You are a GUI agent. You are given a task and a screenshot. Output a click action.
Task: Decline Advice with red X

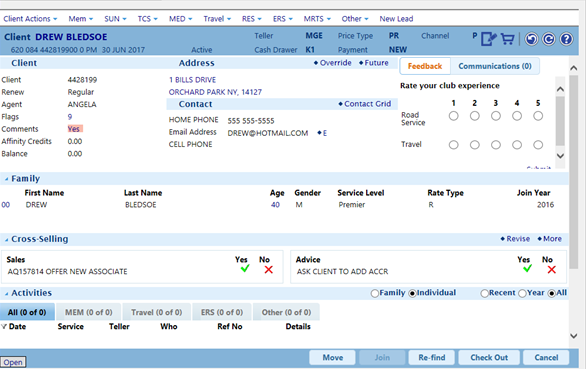552,269
